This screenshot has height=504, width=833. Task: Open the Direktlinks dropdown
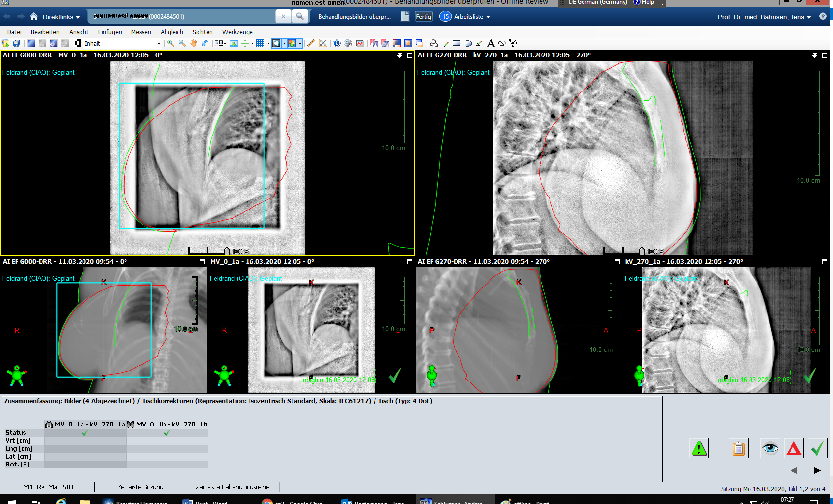(61, 17)
